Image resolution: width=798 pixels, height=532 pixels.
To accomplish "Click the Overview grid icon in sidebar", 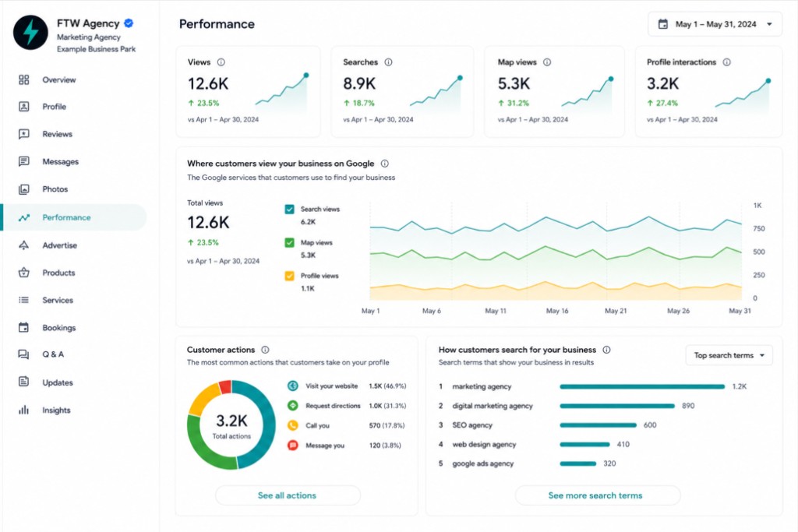I will click(24, 80).
